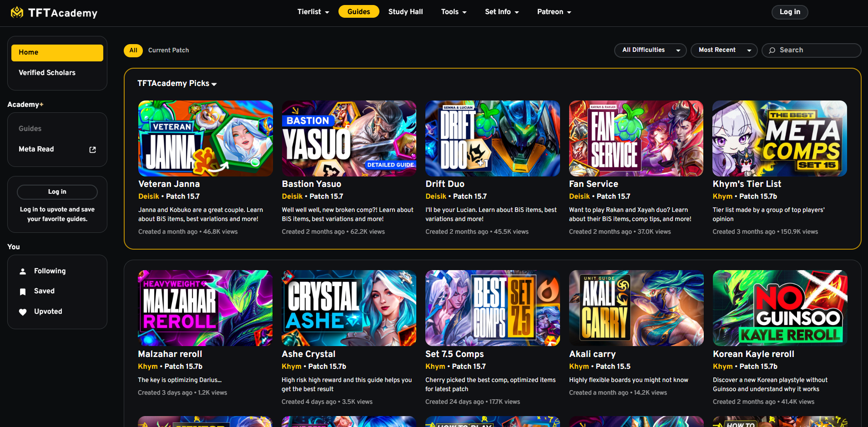Click the magnifier icon in Search box
This screenshot has width=868, height=427.
click(772, 50)
